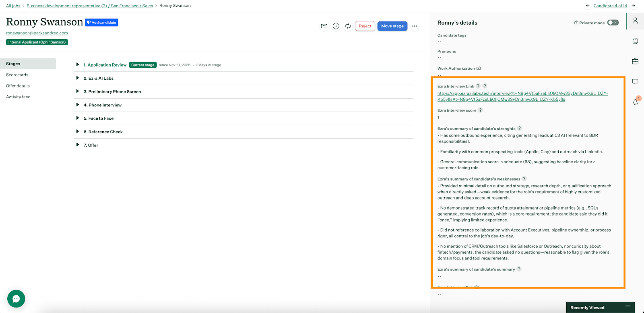
Task: Expand the Phone Interview stage
Action: pos(78,105)
